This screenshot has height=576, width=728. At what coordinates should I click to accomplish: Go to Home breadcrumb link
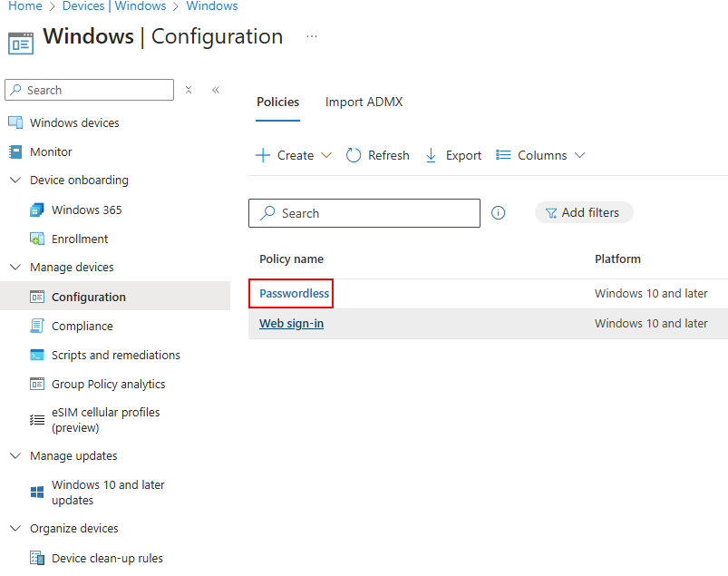click(25, 6)
